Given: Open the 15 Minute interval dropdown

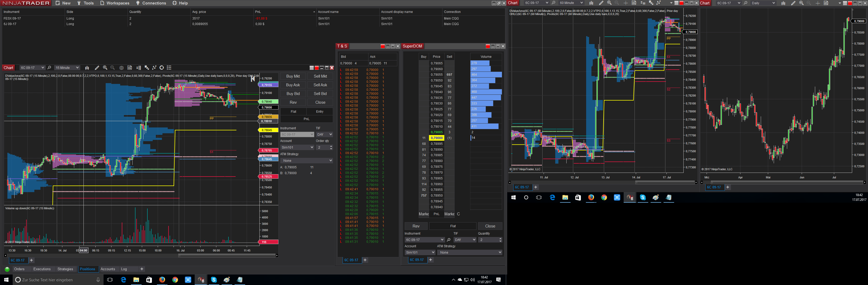Looking at the screenshot, I should (67, 68).
